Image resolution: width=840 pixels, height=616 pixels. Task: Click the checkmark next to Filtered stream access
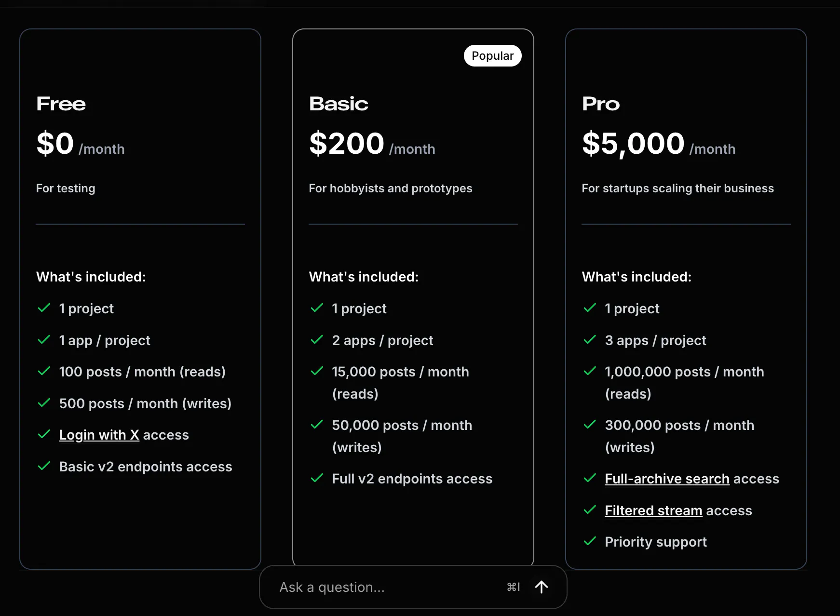click(x=590, y=510)
